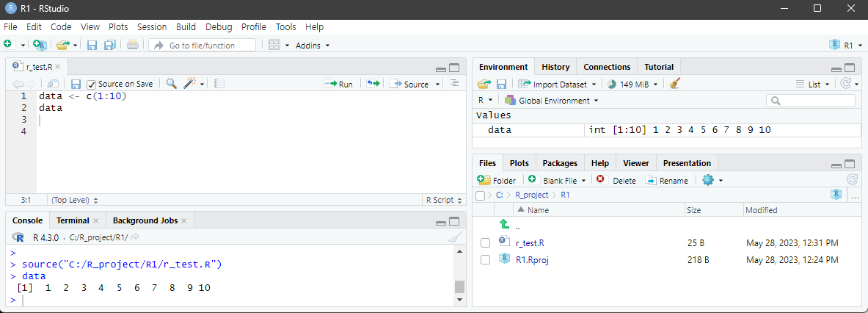Image resolution: width=868 pixels, height=313 pixels.
Task: Save current document from main toolbar
Action: (92, 46)
